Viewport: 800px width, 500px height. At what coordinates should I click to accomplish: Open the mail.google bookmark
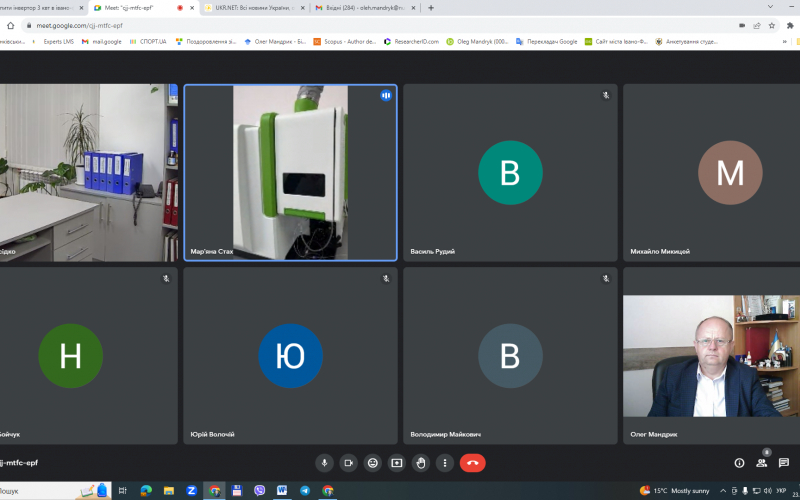pos(102,42)
